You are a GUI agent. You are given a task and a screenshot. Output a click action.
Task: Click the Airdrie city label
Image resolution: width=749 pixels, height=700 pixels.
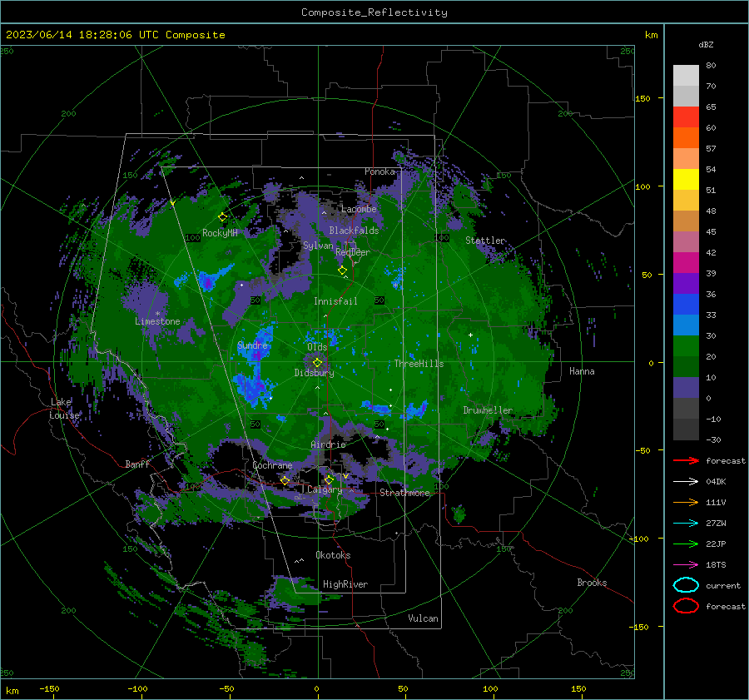point(328,444)
